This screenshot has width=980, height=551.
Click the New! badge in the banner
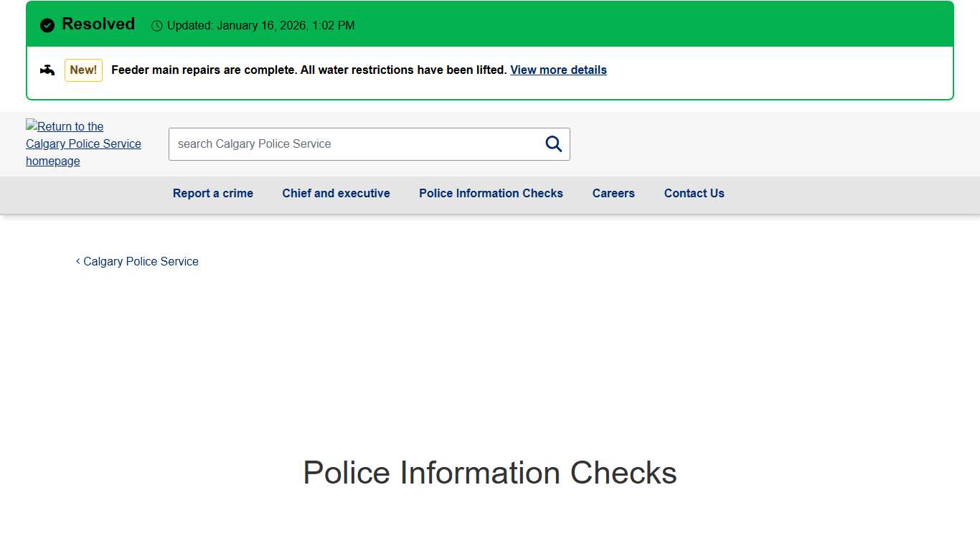click(83, 70)
